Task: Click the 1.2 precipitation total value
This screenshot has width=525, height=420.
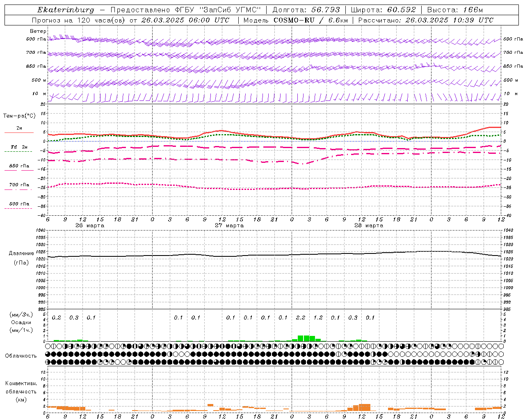Action: [x=318, y=317]
